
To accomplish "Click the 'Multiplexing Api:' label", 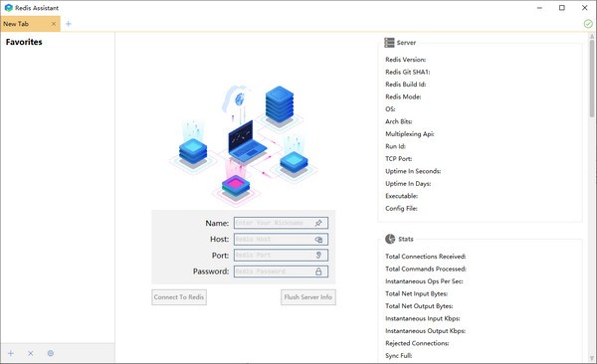I will (x=410, y=134).
